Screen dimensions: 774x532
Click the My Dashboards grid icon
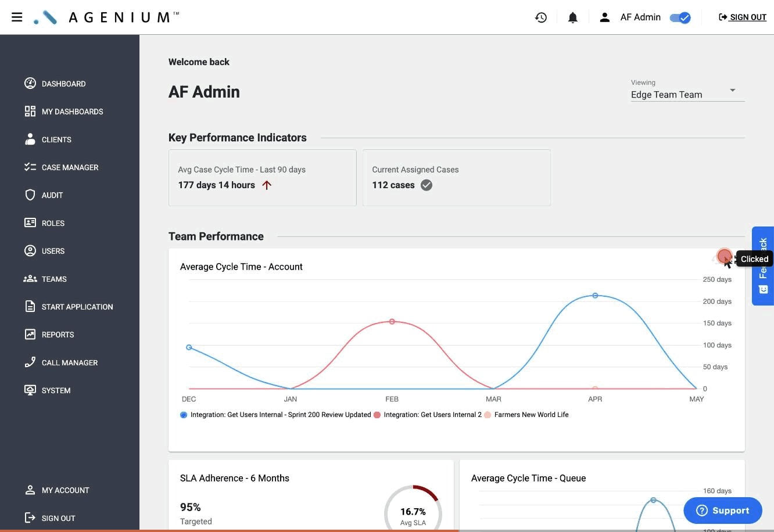[x=30, y=112]
